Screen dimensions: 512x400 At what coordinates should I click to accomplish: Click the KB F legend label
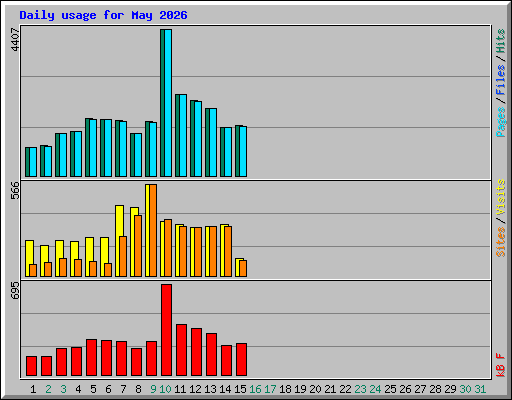tap(500, 365)
